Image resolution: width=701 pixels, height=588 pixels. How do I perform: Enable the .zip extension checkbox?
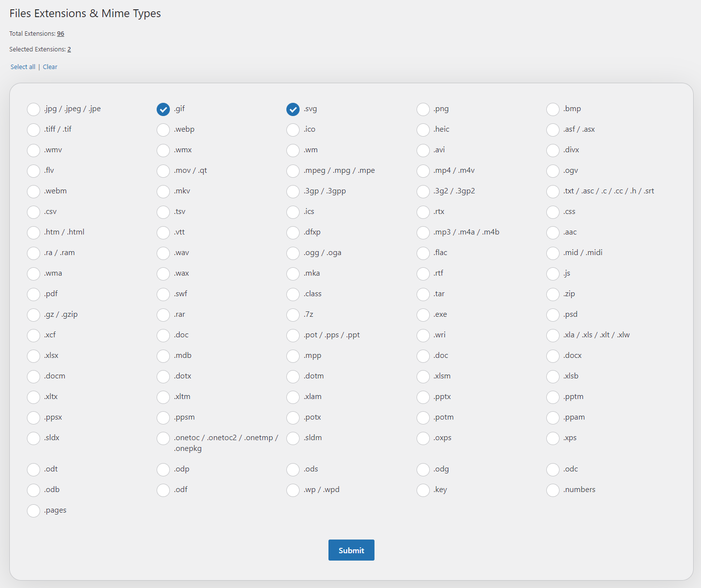(x=553, y=294)
